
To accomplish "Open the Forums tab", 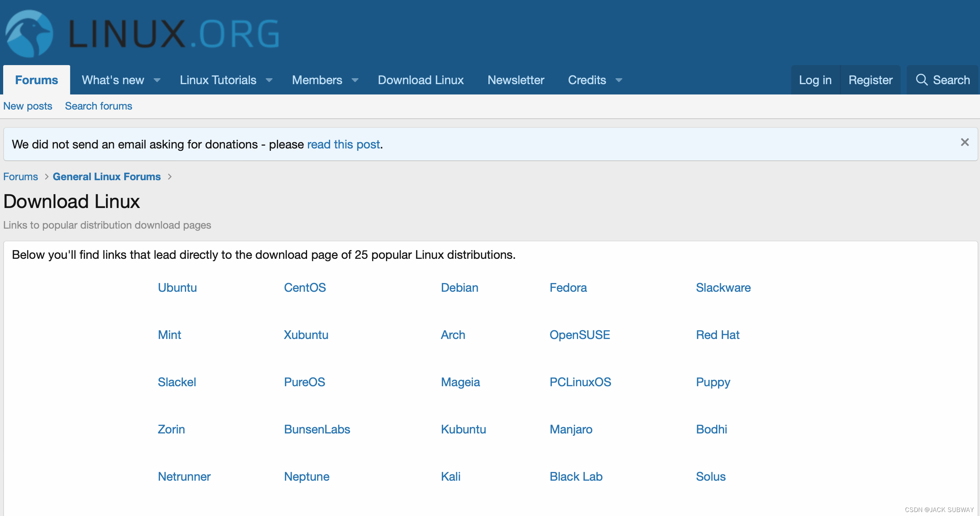I will tap(37, 80).
